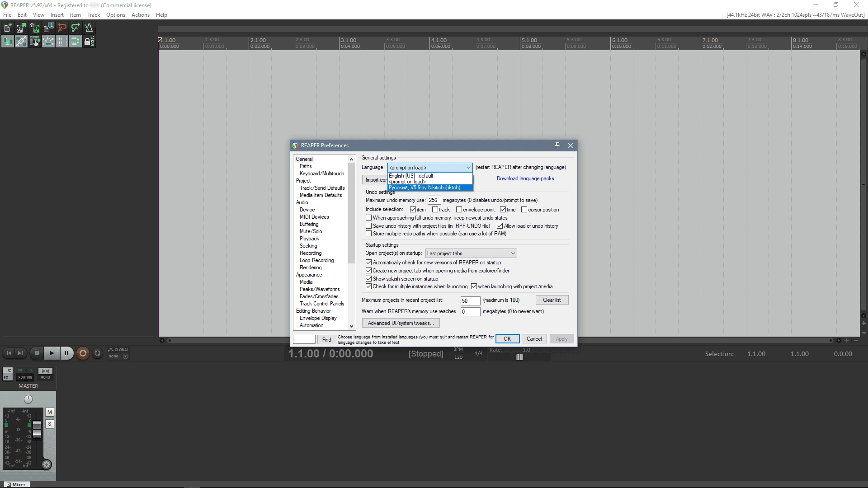
Task: Open the Track menu
Action: (94, 15)
